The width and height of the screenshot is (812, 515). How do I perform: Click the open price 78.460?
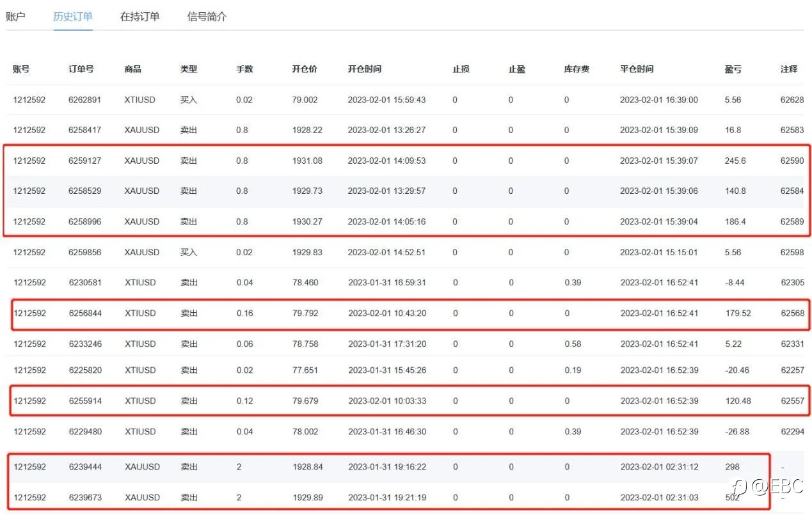coord(305,282)
